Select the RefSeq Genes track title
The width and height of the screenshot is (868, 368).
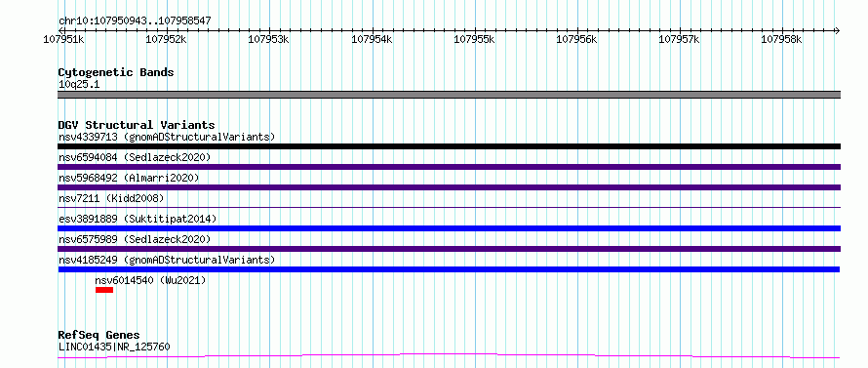click(x=99, y=336)
